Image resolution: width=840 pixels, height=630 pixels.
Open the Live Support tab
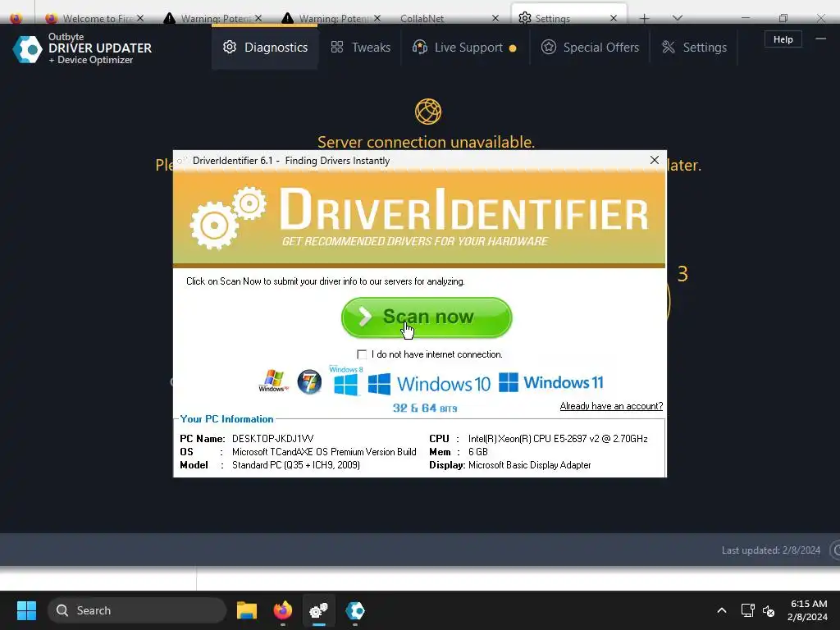pos(464,47)
